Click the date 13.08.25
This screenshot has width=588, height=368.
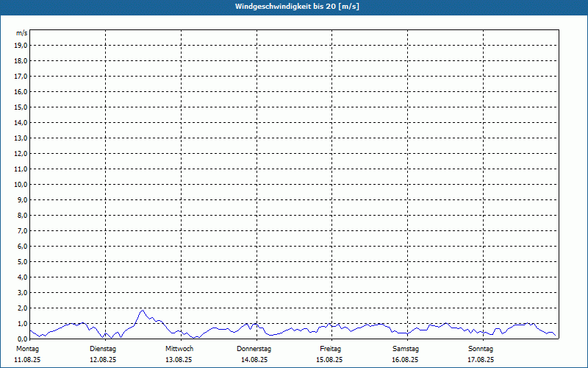(179, 360)
